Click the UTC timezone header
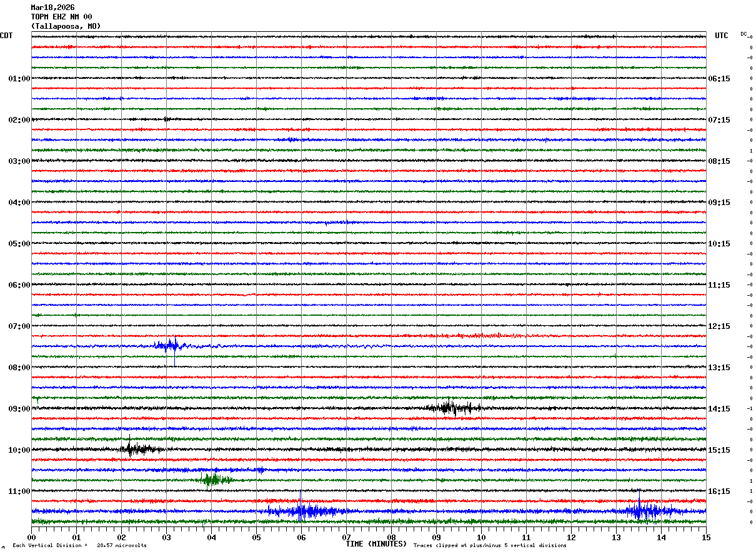 pos(722,36)
